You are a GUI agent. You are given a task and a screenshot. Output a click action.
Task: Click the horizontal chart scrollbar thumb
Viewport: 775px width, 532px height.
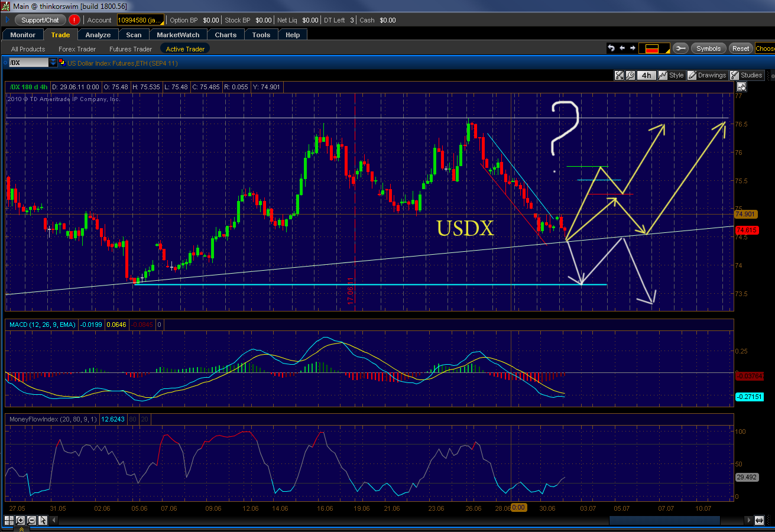[x=664, y=520]
